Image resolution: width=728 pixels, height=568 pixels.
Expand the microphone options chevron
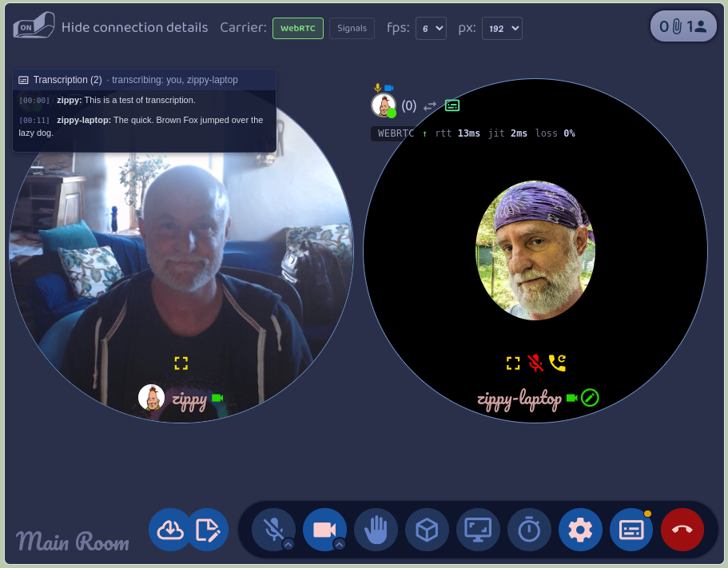point(288,544)
